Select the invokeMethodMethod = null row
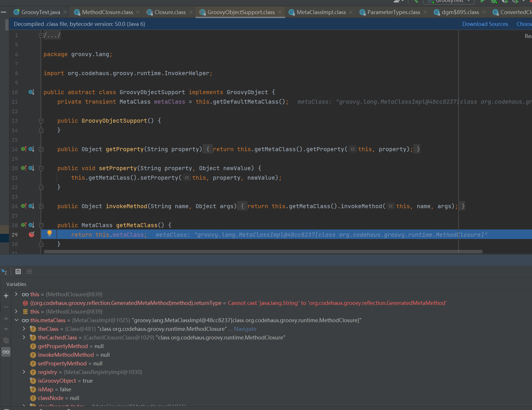Screen dimensions: 532x410 tap(271, 355)
